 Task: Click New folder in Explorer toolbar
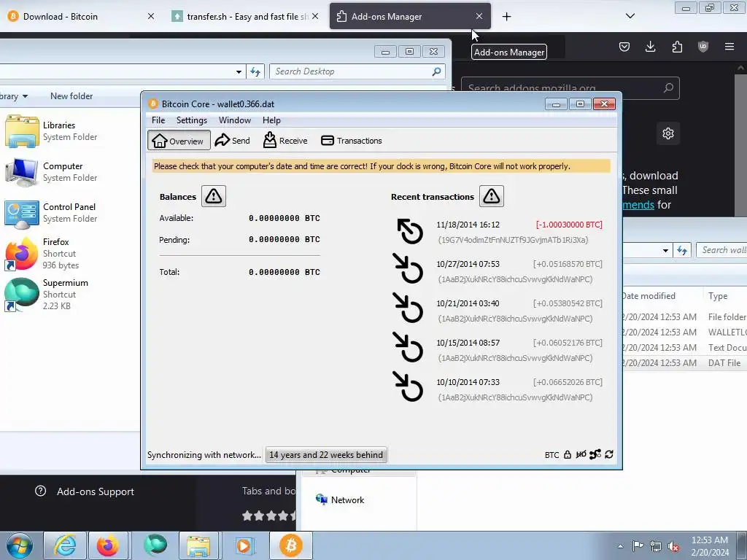click(71, 96)
